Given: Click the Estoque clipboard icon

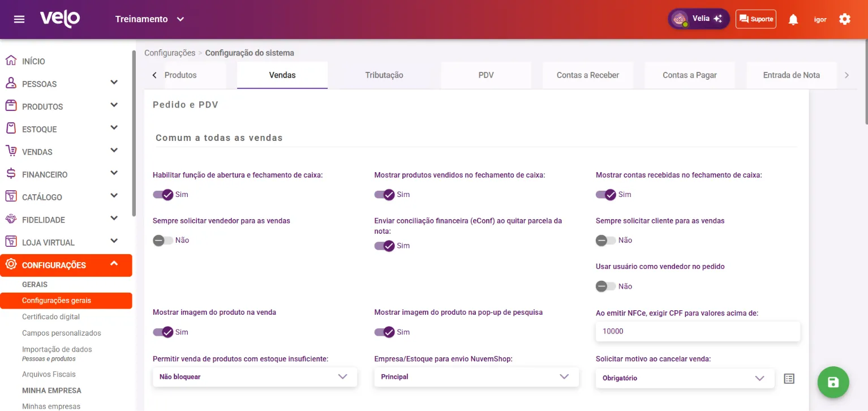Looking at the screenshot, I should [11, 129].
